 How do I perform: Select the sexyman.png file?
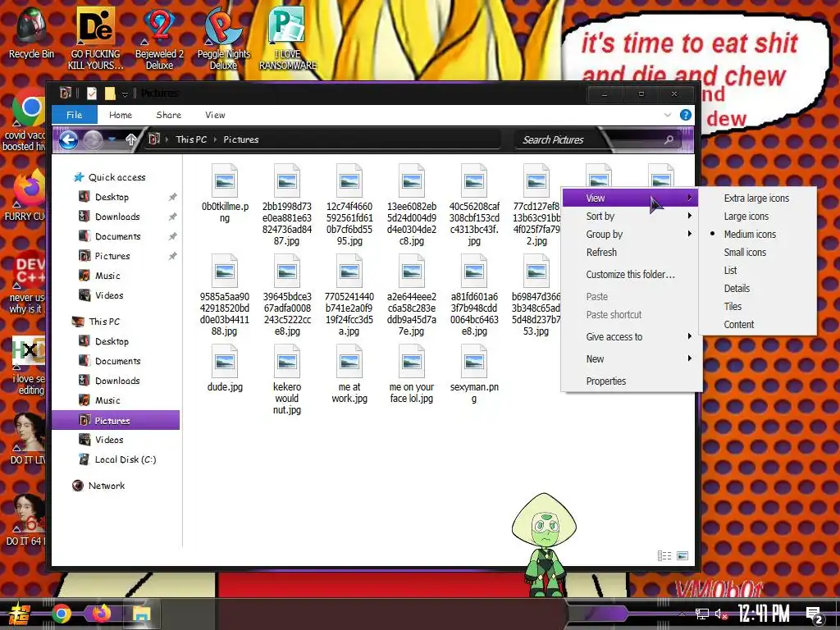pyautogui.click(x=474, y=374)
